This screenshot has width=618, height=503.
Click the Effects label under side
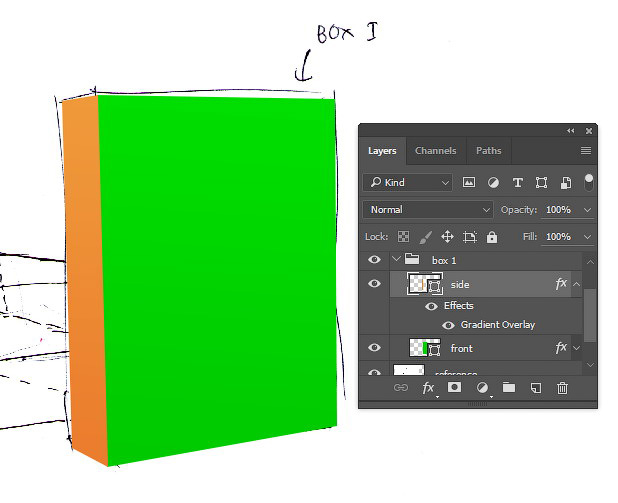[x=458, y=306]
